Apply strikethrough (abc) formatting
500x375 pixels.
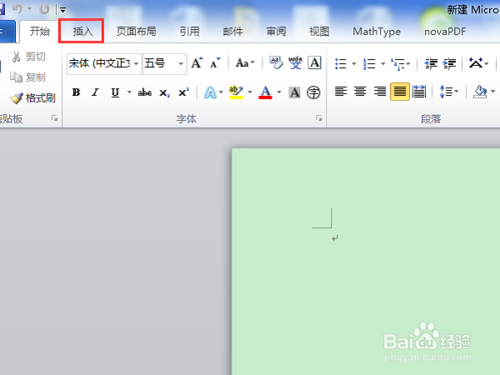145,92
